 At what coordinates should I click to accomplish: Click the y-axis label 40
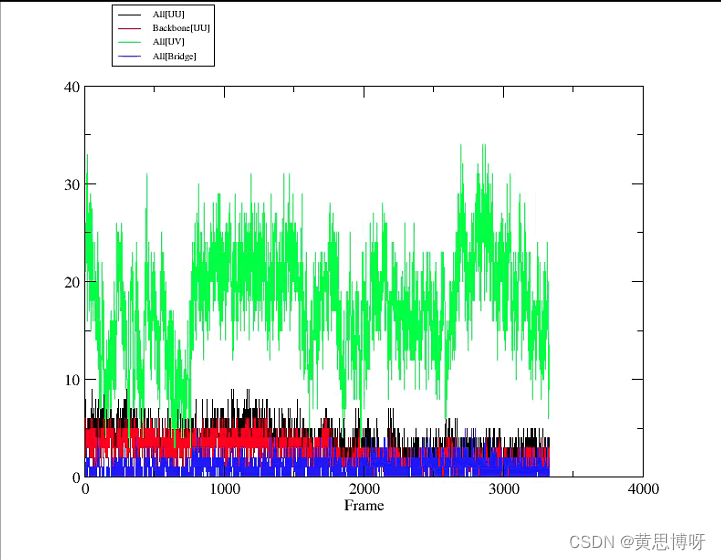pyautogui.click(x=72, y=86)
